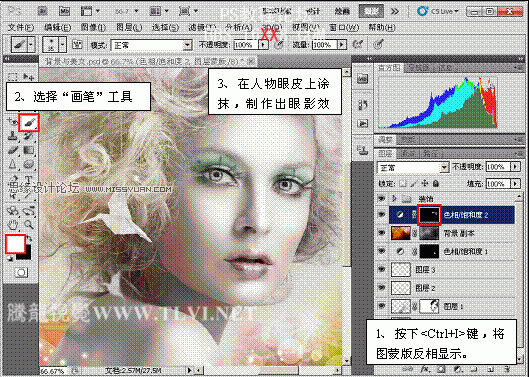Screen dimensions: 529x377
Task: Select the History Brush tool
Action: pyautogui.click(x=29, y=136)
